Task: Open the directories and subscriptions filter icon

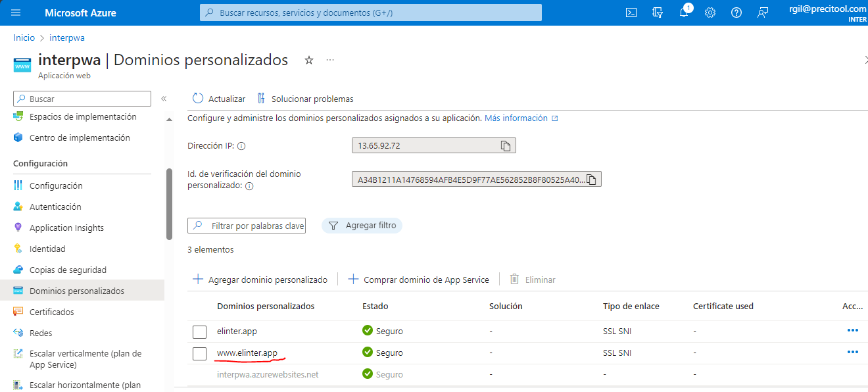Action: tap(657, 12)
